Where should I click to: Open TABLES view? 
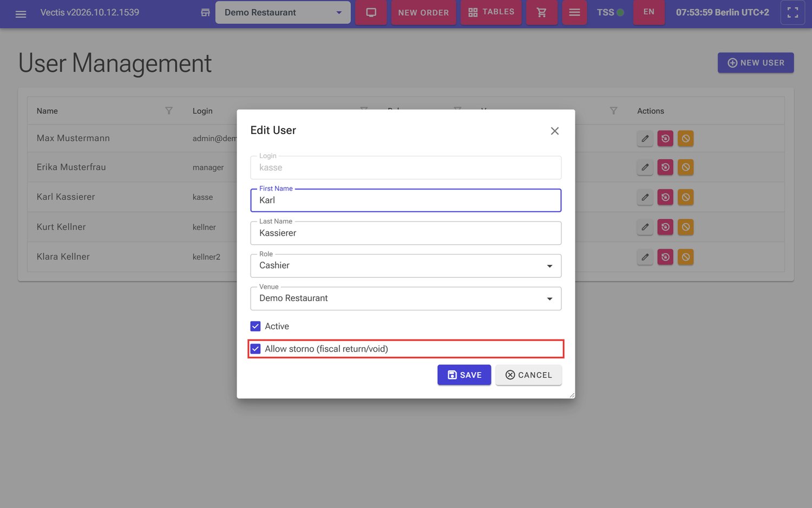491,12
